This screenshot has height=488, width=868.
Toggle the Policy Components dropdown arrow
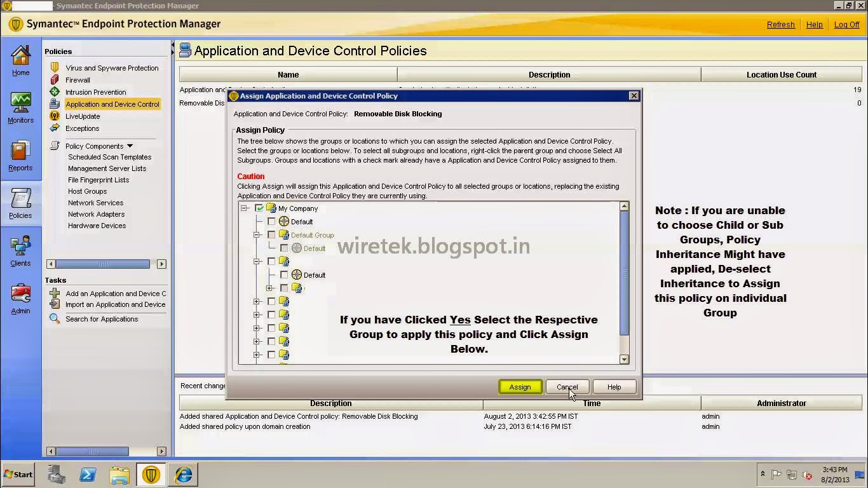pos(130,146)
